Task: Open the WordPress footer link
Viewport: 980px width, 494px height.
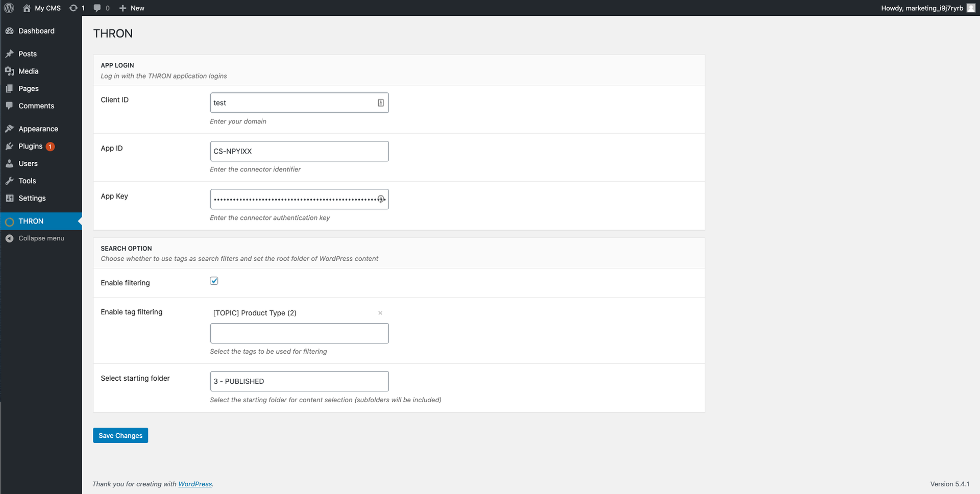Action: pyautogui.click(x=195, y=484)
